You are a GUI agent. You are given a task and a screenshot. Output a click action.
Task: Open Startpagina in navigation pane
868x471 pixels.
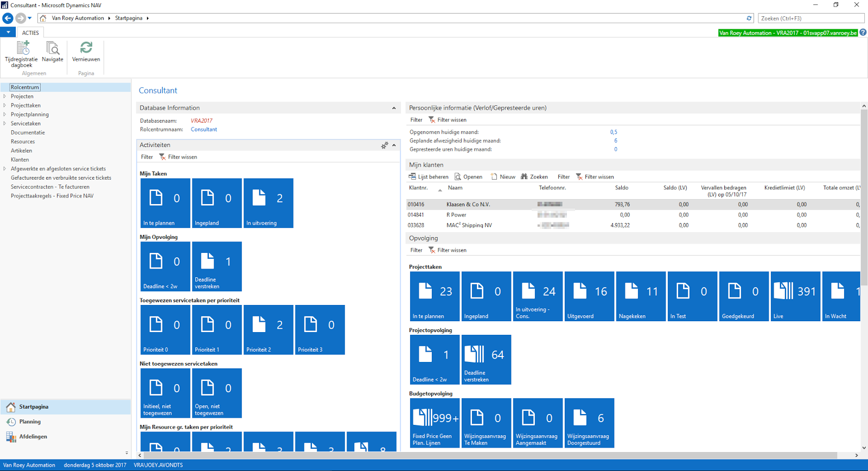coord(65,407)
